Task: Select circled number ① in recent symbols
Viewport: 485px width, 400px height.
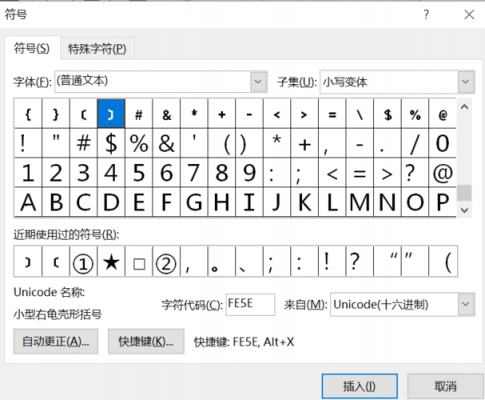Action: [84, 262]
